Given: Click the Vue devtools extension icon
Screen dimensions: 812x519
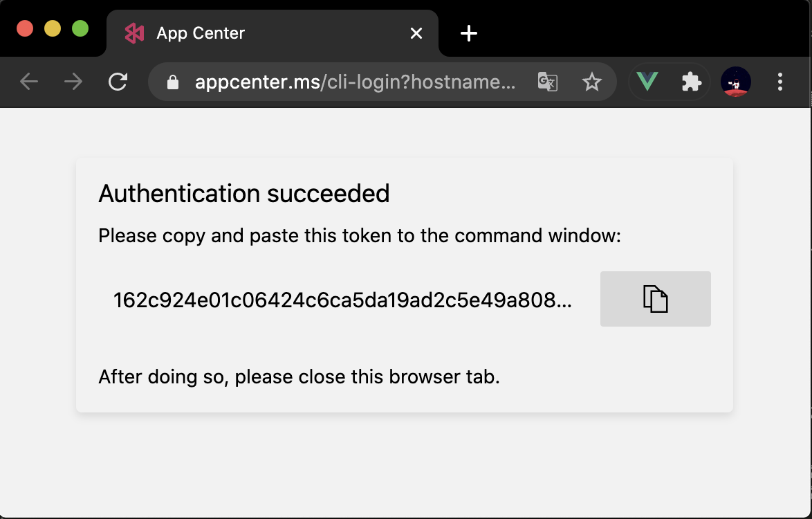Looking at the screenshot, I should click(x=647, y=82).
